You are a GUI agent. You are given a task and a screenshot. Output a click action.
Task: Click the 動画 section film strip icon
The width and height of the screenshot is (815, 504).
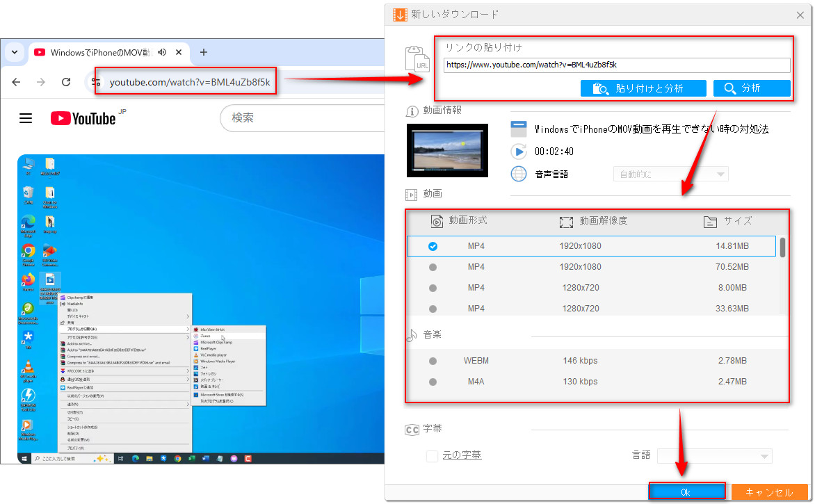tap(412, 194)
